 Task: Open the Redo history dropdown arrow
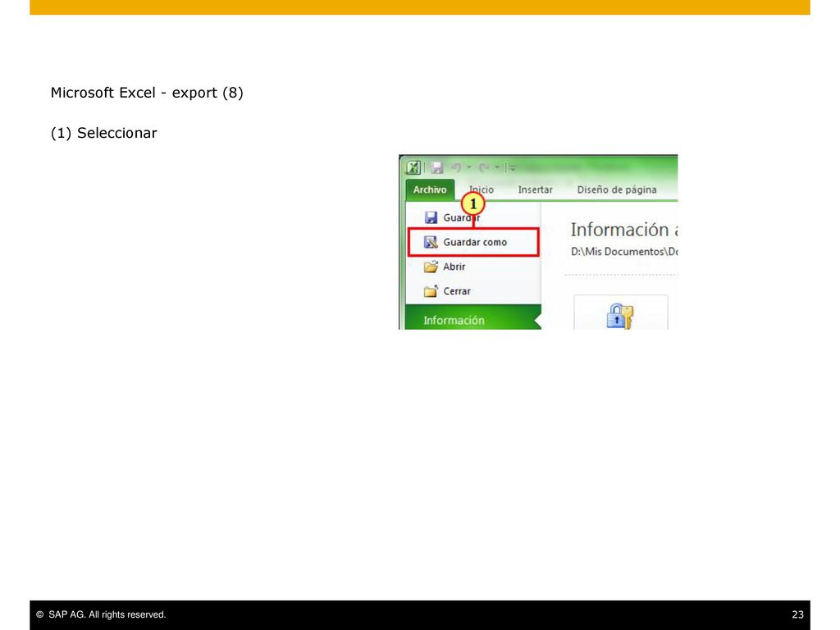(x=497, y=167)
